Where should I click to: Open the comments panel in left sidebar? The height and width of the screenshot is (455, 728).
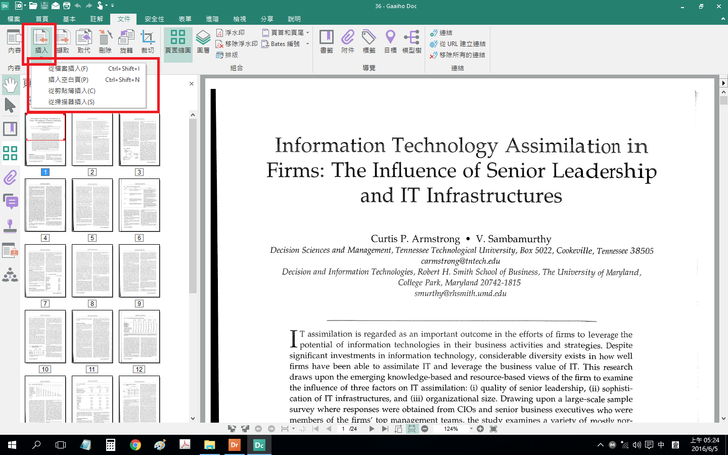pyautogui.click(x=11, y=202)
